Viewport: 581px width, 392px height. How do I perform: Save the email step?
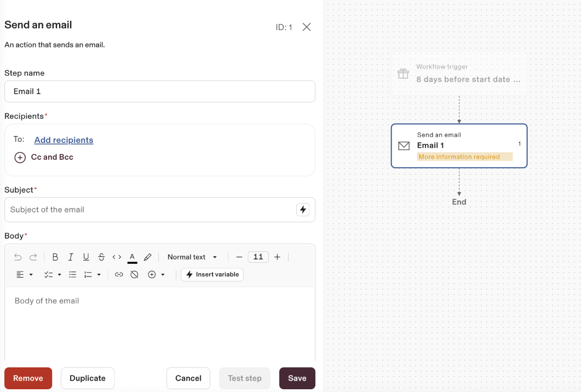pos(297,378)
